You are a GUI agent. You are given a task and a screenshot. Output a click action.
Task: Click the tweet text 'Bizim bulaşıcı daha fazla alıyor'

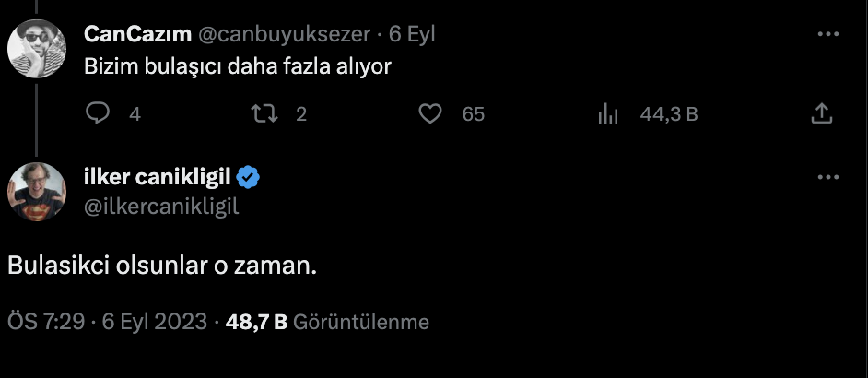coord(239,68)
